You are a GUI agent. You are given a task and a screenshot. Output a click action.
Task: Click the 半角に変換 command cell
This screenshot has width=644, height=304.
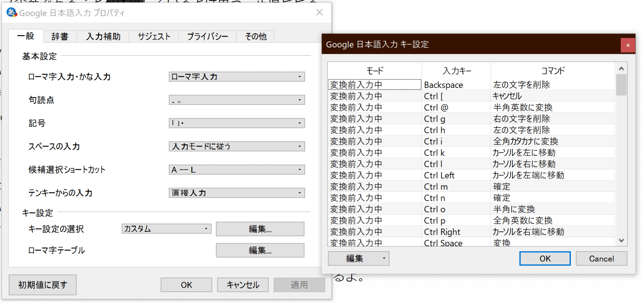coord(553,209)
